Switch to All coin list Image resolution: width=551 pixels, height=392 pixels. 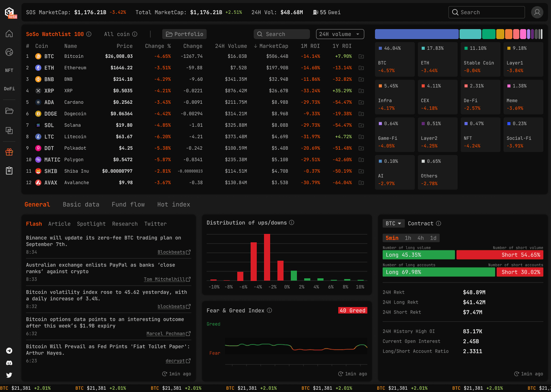point(117,34)
